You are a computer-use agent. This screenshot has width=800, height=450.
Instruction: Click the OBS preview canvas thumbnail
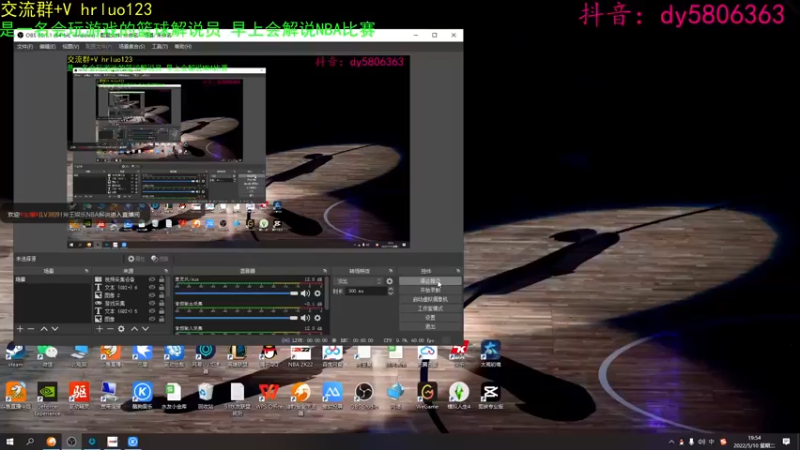click(238, 152)
